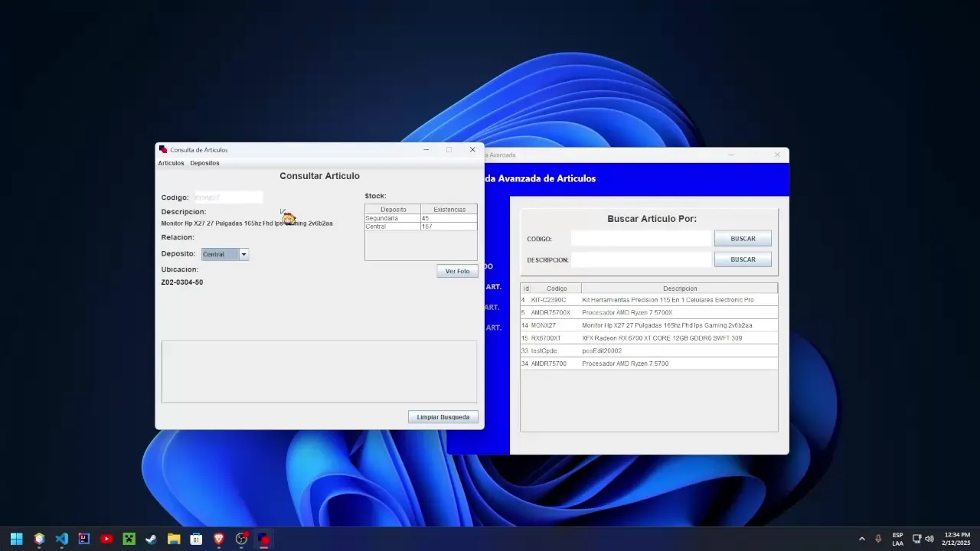Close the advanced search window behind
Viewport: 980px width, 551px height.
click(777, 155)
